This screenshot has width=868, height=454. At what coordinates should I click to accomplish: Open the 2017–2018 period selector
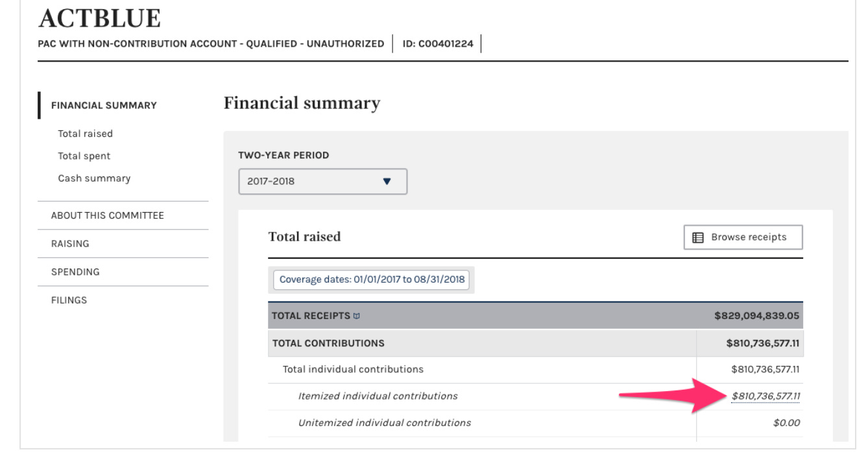pos(322,182)
